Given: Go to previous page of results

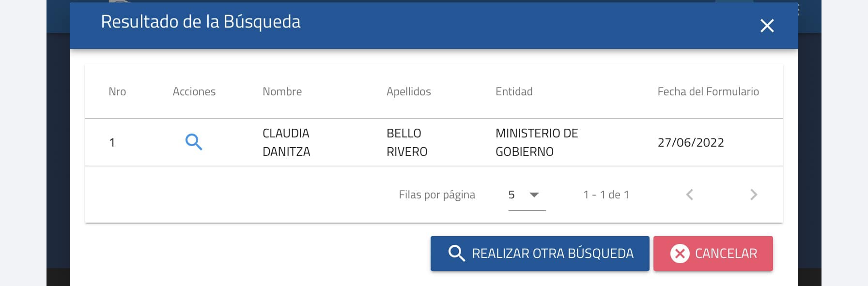Looking at the screenshot, I should click(x=690, y=195).
